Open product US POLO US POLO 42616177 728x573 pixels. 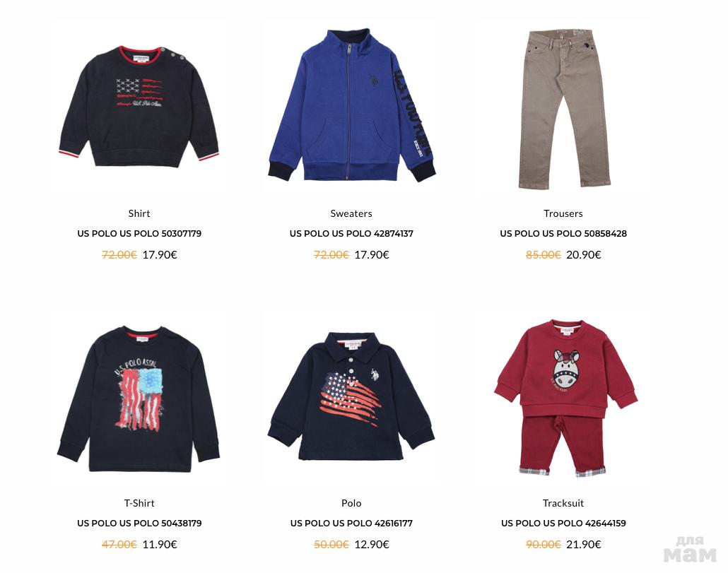[x=351, y=523]
